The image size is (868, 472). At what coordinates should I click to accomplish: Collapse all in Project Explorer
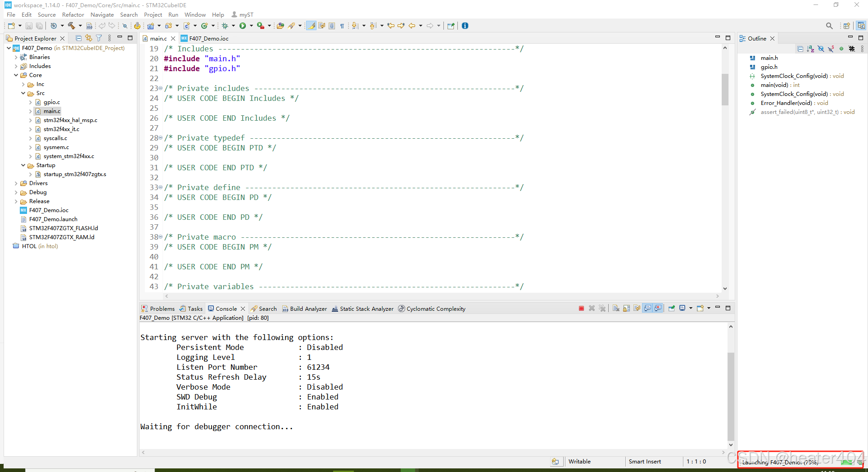tap(79, 38)
